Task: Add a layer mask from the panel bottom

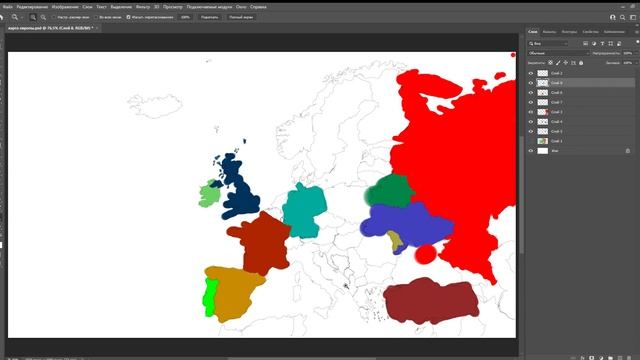Action: 591,358
